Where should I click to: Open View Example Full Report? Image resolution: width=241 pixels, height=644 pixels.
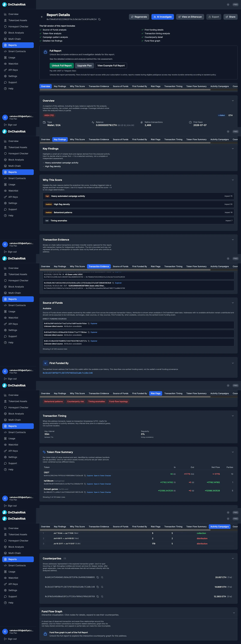click(111, 65)
